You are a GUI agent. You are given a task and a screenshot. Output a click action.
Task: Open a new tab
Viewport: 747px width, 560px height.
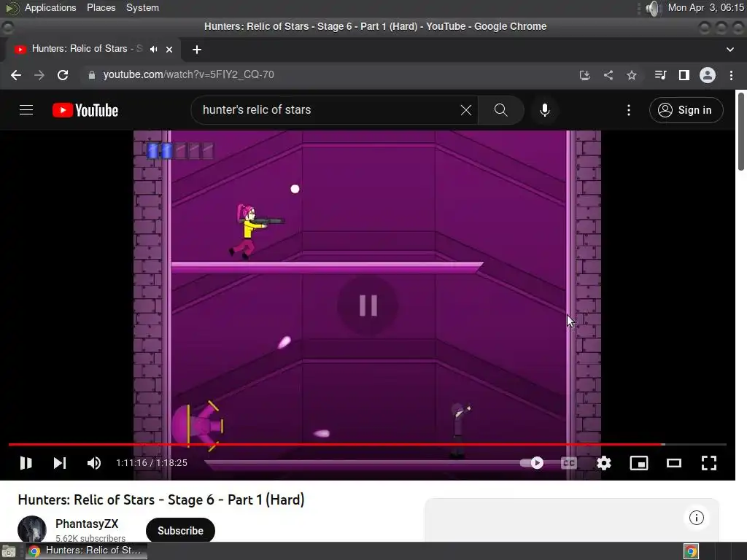pyautogui.click(x=197, y=50)
